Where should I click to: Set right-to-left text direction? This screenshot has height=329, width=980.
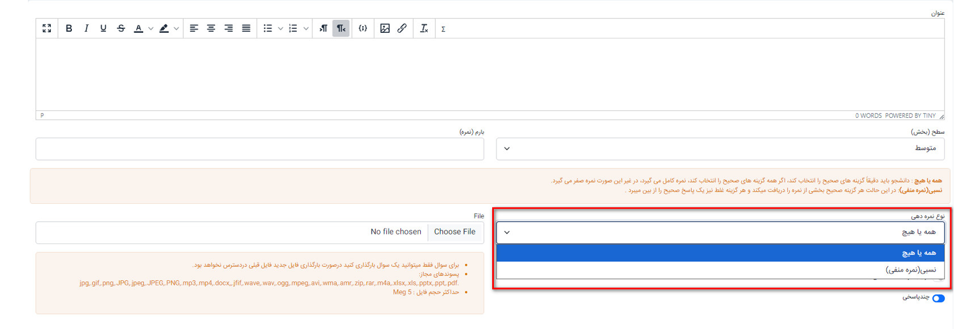point(341,29)
